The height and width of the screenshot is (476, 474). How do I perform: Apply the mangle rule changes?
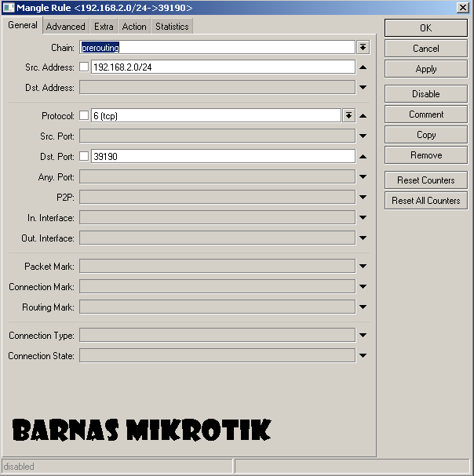(x=426, y=69)
